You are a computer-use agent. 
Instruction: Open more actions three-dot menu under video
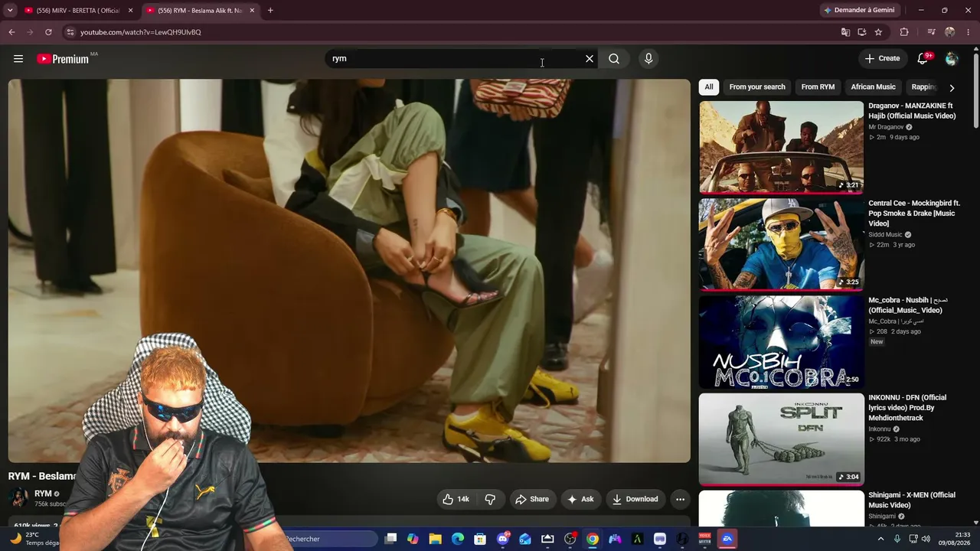[680, 499]
